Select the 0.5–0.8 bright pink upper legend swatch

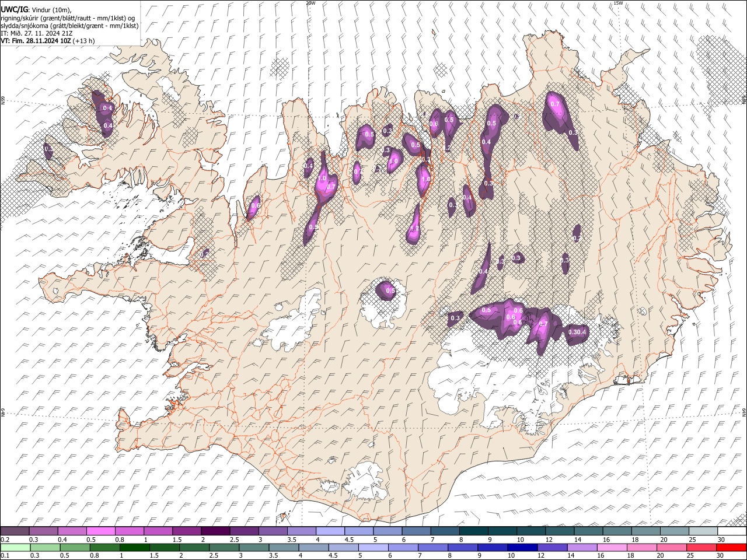pyautogui.click(x=100, y=531)
